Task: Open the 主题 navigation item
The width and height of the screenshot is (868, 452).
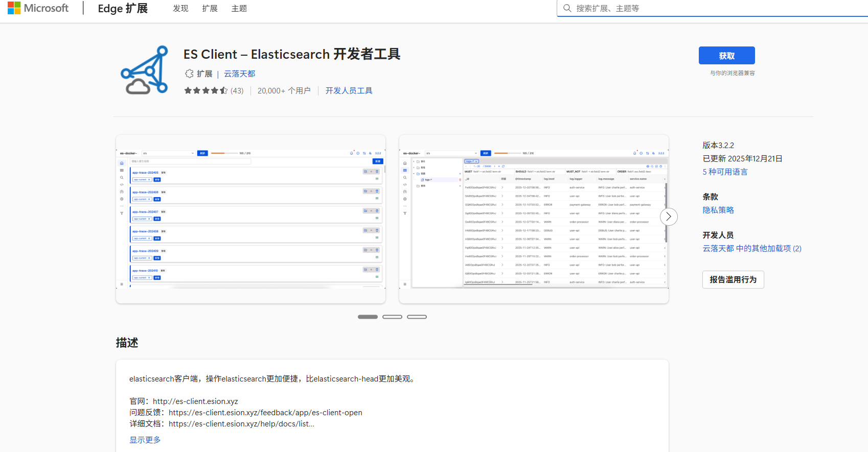Action: point(239,9)
